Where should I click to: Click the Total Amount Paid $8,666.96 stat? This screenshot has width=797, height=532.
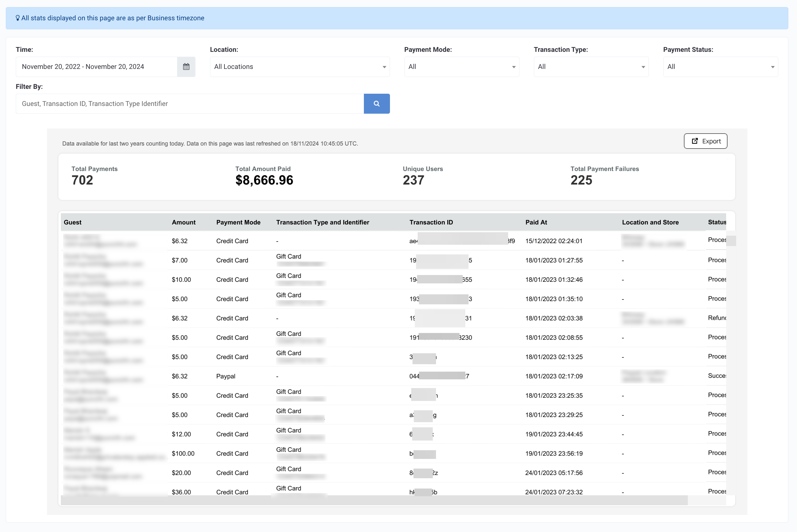264,176
